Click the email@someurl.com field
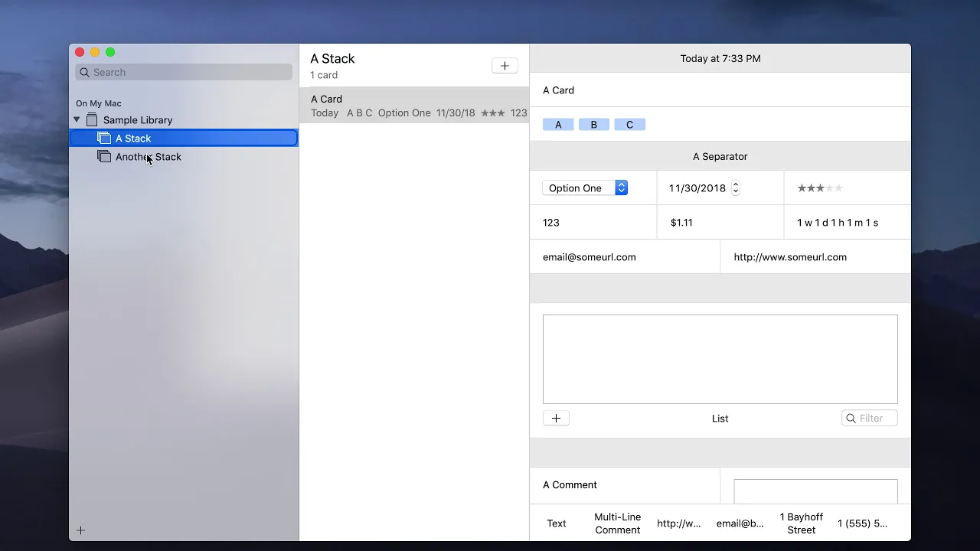Viewport: 980px width, 551px height. (625, 257)
